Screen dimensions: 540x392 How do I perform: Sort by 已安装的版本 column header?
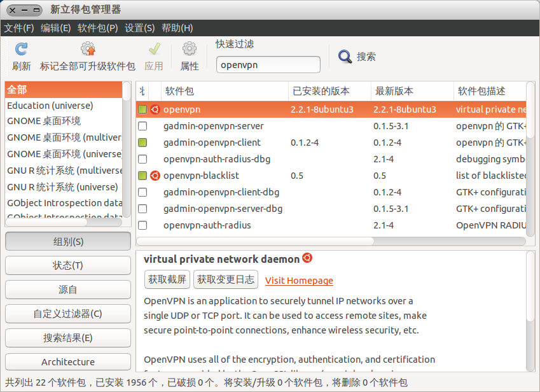(x=329, y=91)
